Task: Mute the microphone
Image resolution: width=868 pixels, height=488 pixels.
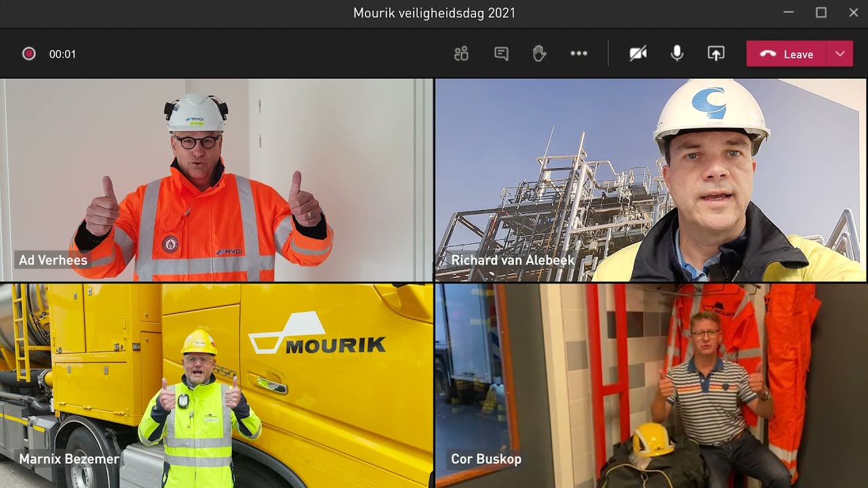Action: tap(677, 54)
